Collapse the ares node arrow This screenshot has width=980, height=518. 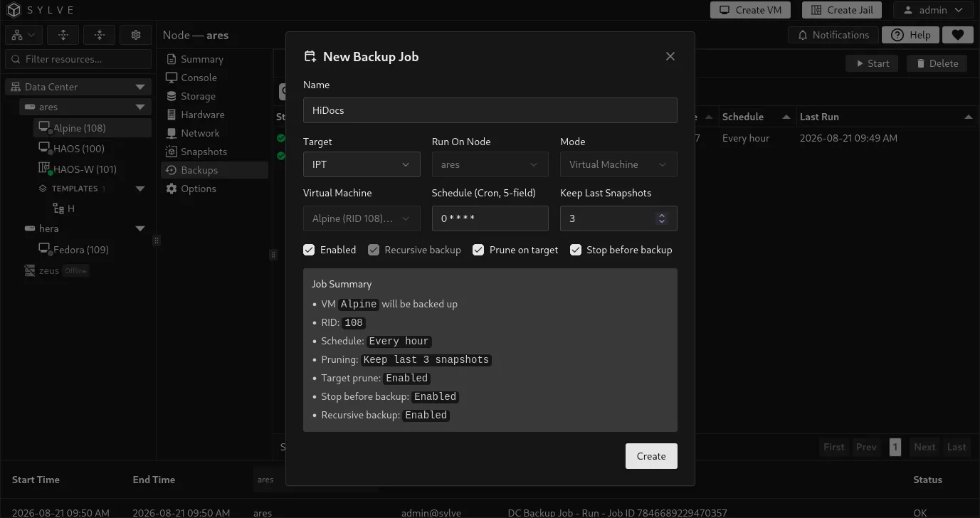click(x=140, y=107)
